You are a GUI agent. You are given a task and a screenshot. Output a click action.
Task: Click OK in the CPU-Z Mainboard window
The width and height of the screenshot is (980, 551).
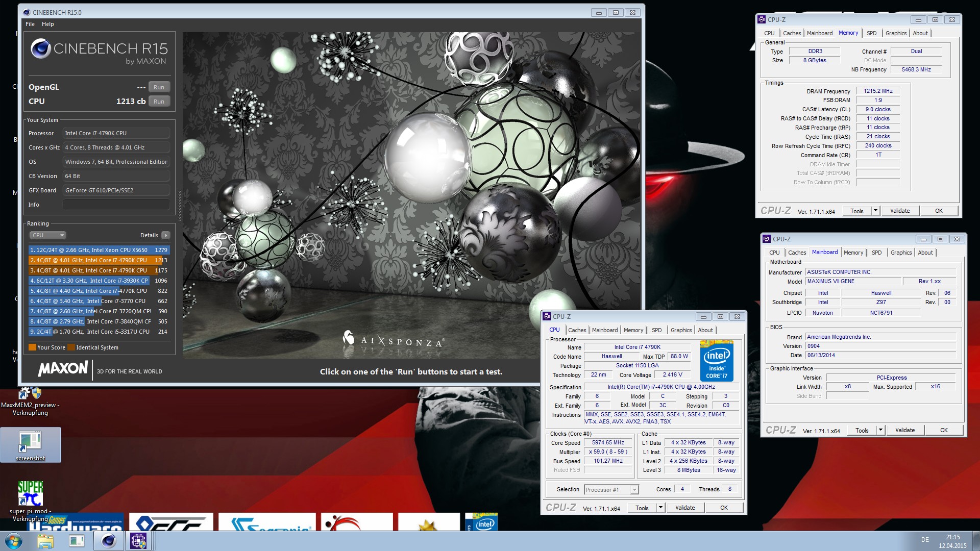pyautogui.click(x=944, y=430)
